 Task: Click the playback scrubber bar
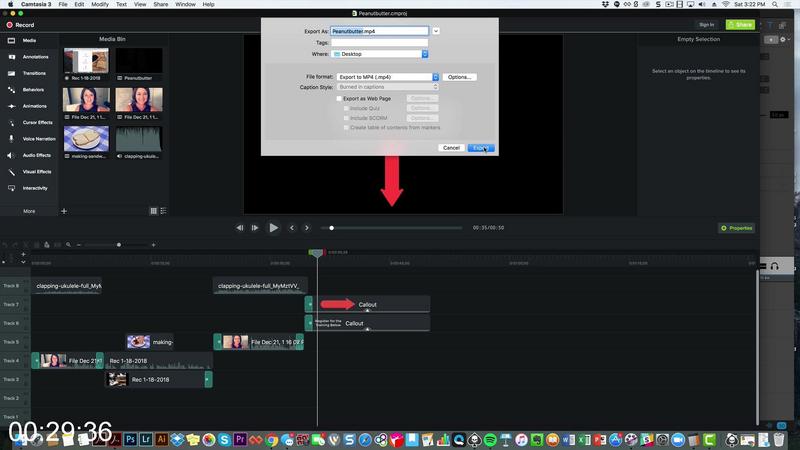(391, 228)
